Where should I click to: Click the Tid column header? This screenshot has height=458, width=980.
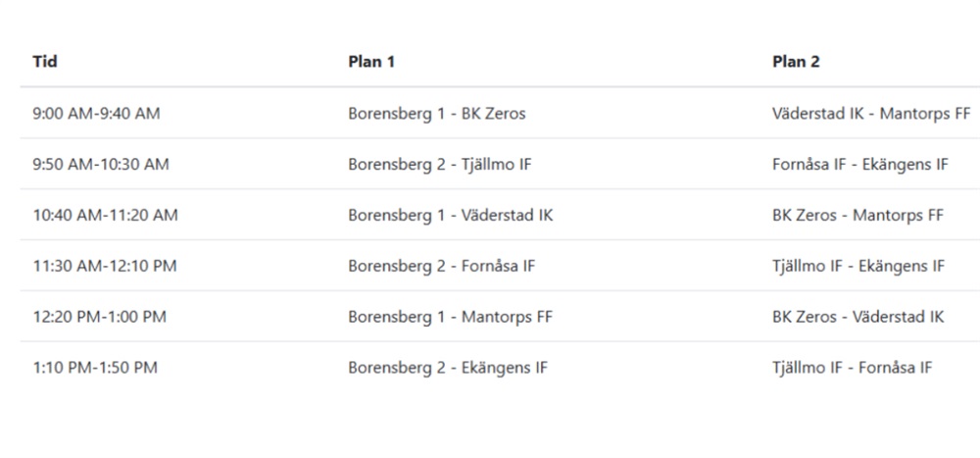tap(45, 62)
